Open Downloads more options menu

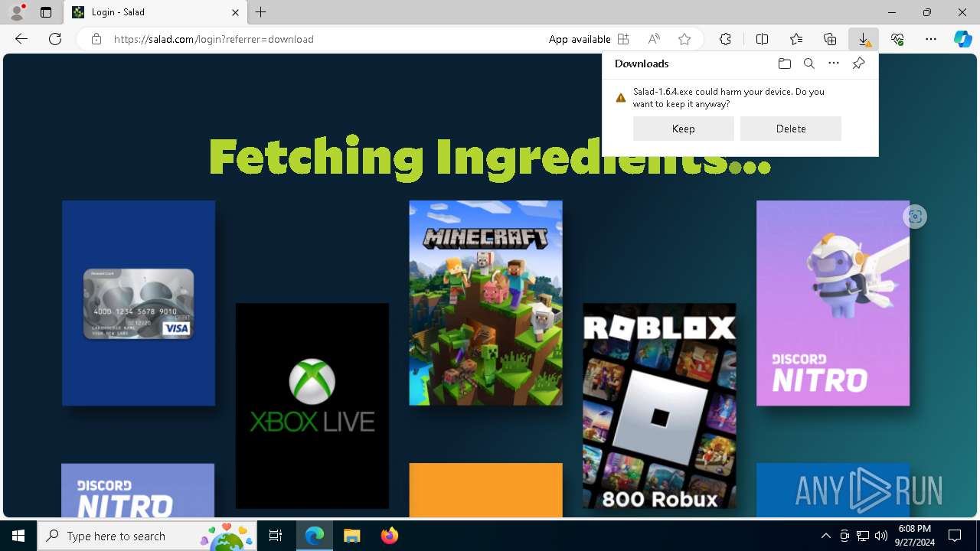(x=834, y=64)
